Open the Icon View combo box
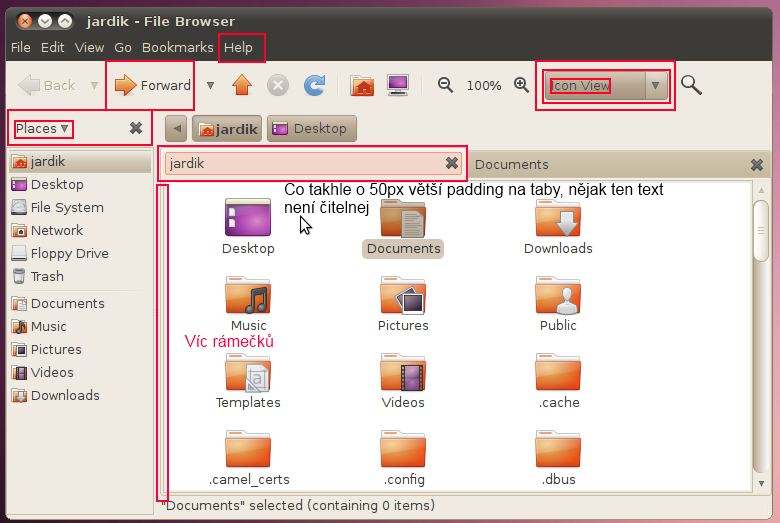The height and width of the screenshot is (523, 780). point(606,86)
